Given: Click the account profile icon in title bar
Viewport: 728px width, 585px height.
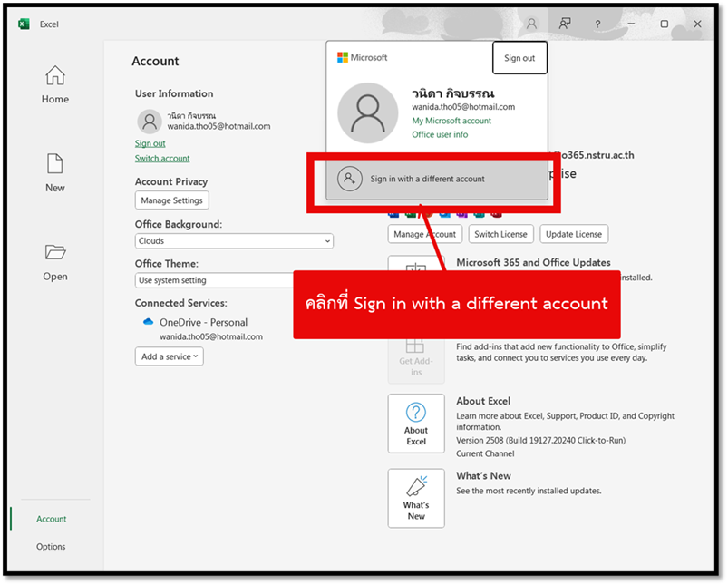Looking at the screenshot, I should tap(532, 24).
